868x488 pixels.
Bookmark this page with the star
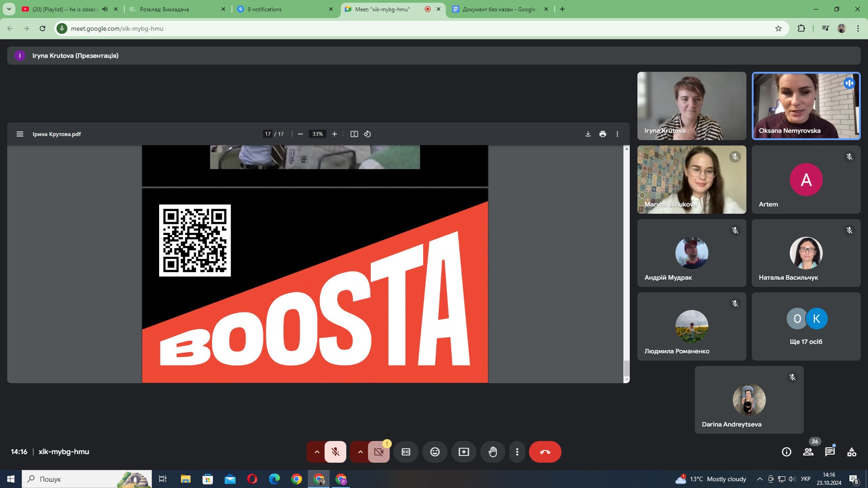[x=778, y=28]
